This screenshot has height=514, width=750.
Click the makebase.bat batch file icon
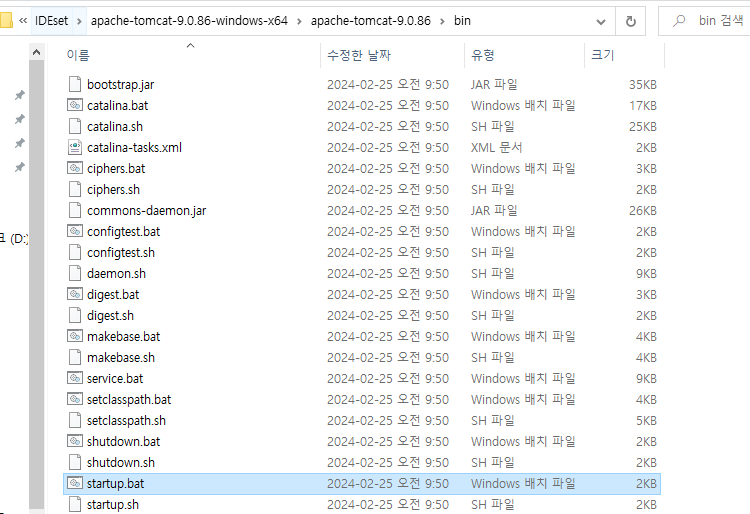coord(75,336)
